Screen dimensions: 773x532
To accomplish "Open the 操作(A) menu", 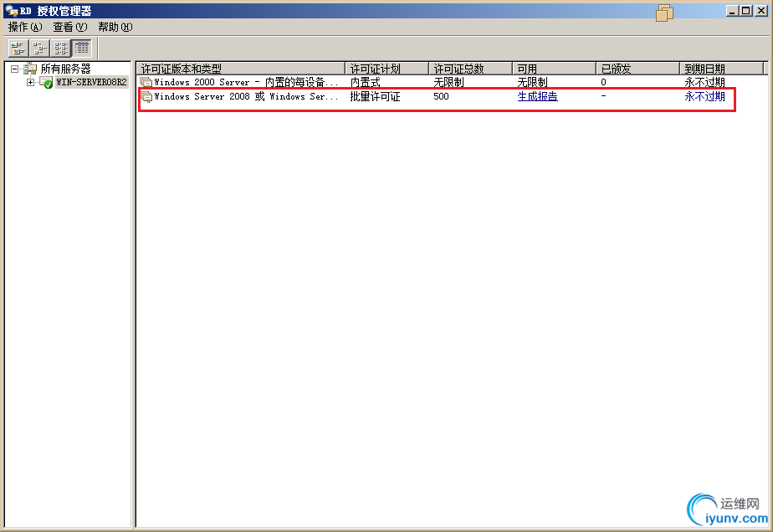I will (25, 27).
